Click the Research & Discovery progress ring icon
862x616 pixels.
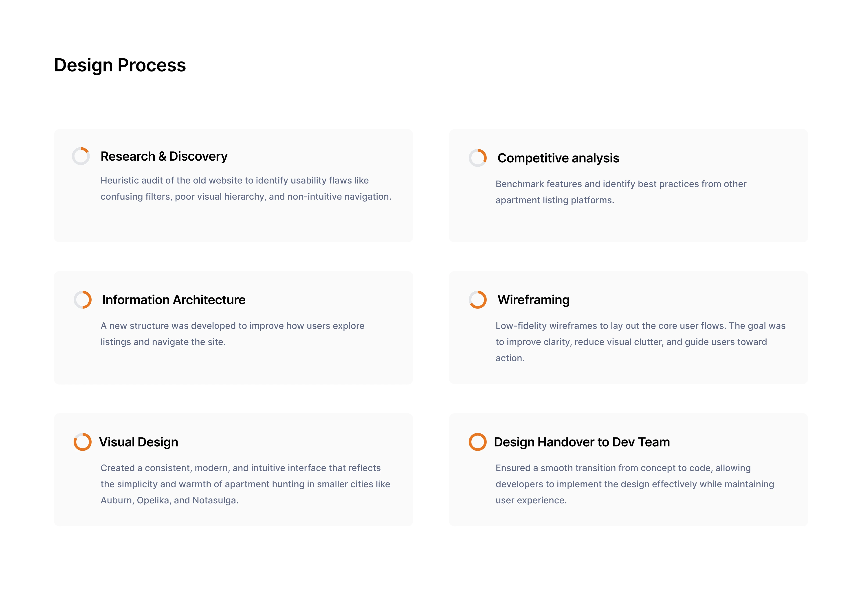[81, 156]
